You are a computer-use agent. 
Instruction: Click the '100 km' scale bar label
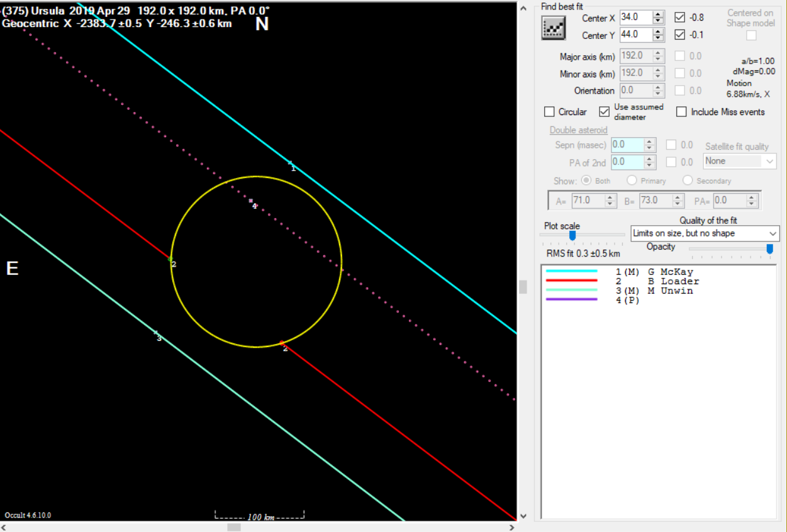[260, 517]
